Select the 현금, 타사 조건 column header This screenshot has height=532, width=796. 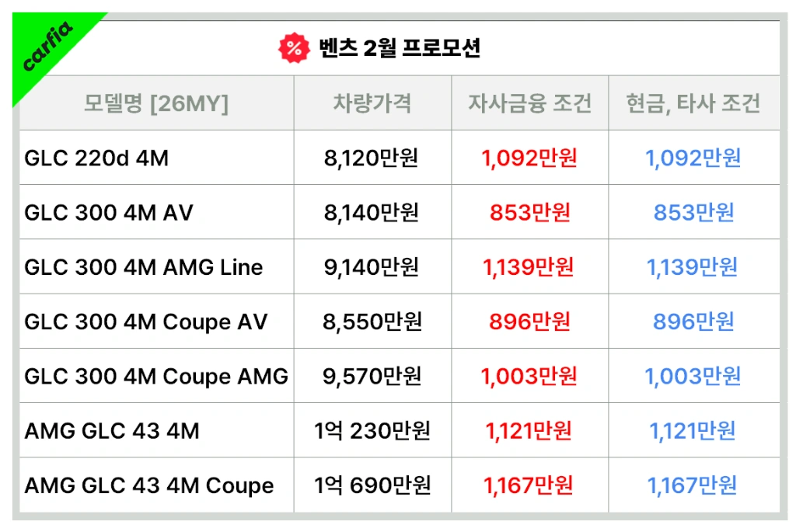pyautogui.click(x=693, y=103)
